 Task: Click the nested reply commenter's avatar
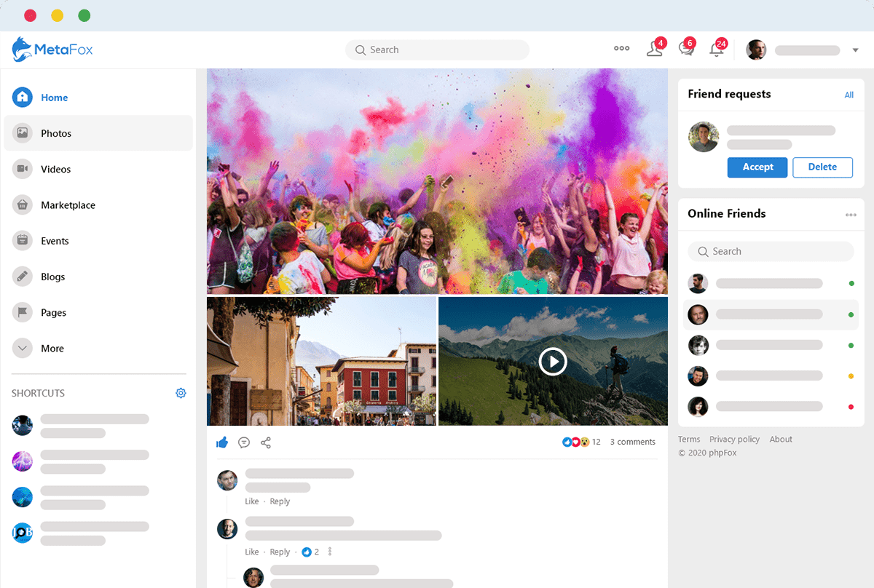tap(253, 577)
